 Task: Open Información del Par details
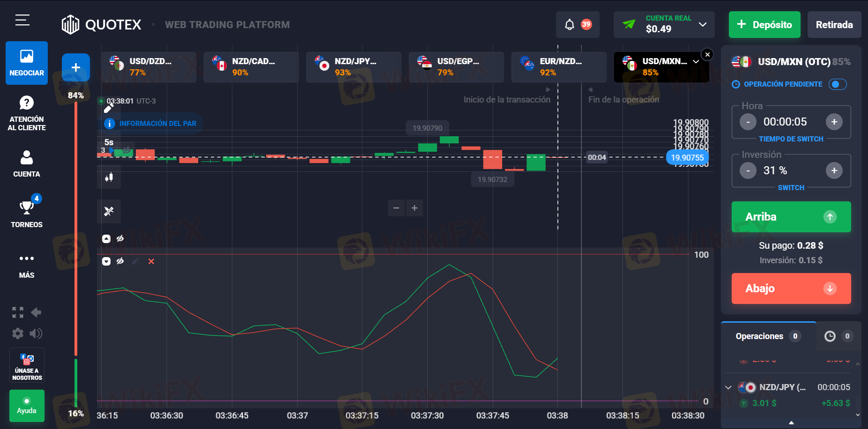[x=152, y=124]
